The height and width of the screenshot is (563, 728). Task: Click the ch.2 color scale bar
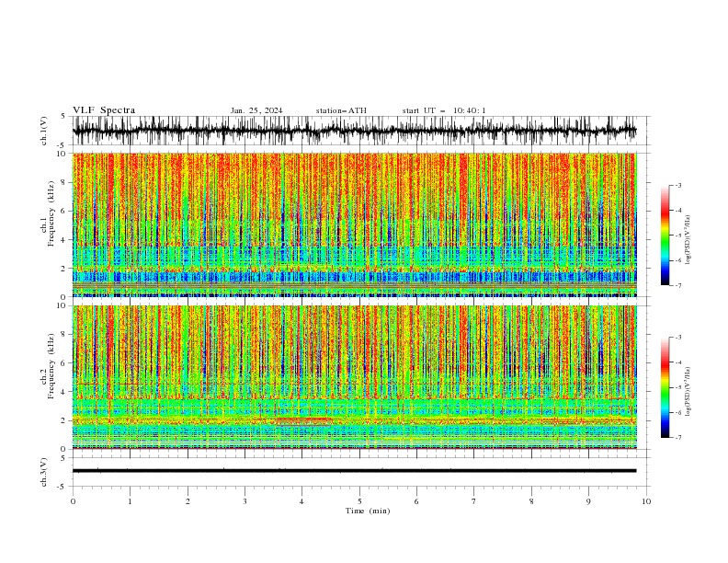click(665, 387)
